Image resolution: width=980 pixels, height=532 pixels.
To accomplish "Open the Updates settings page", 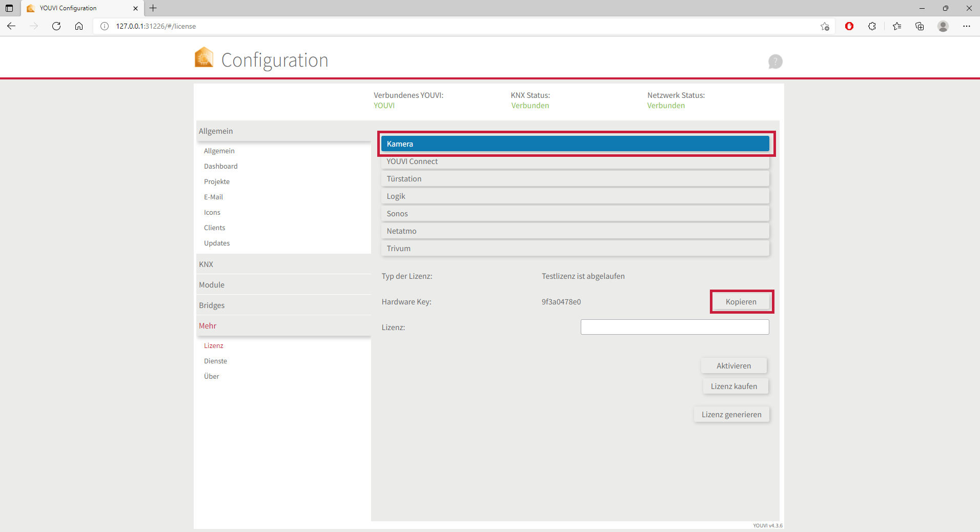I will tap(217, 243).
